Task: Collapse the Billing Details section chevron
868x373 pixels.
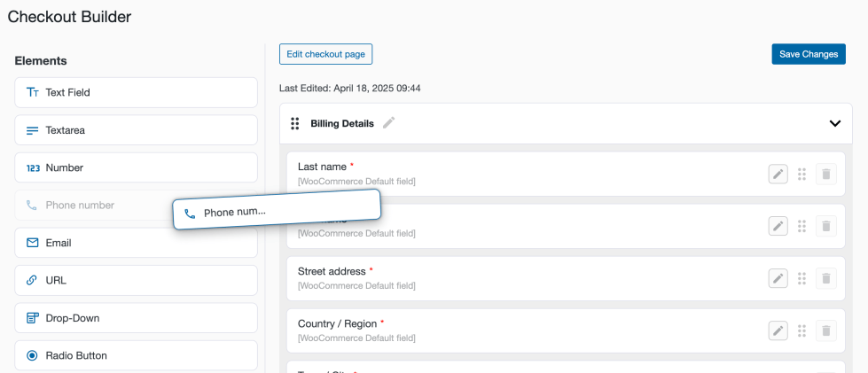Action: [x=834, y=124]
